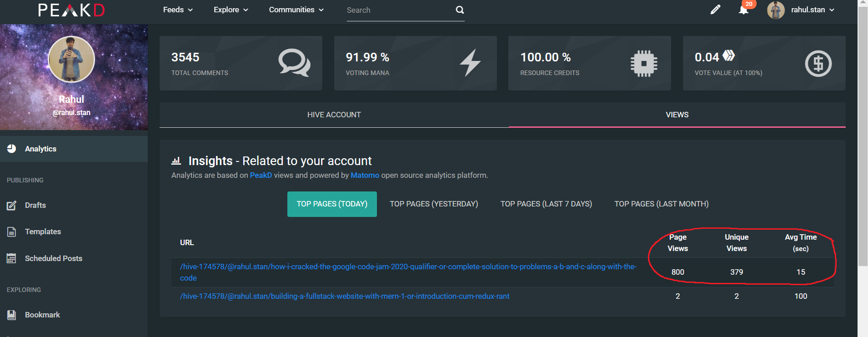Open Bookmark in the sidebar

[74, 315]
